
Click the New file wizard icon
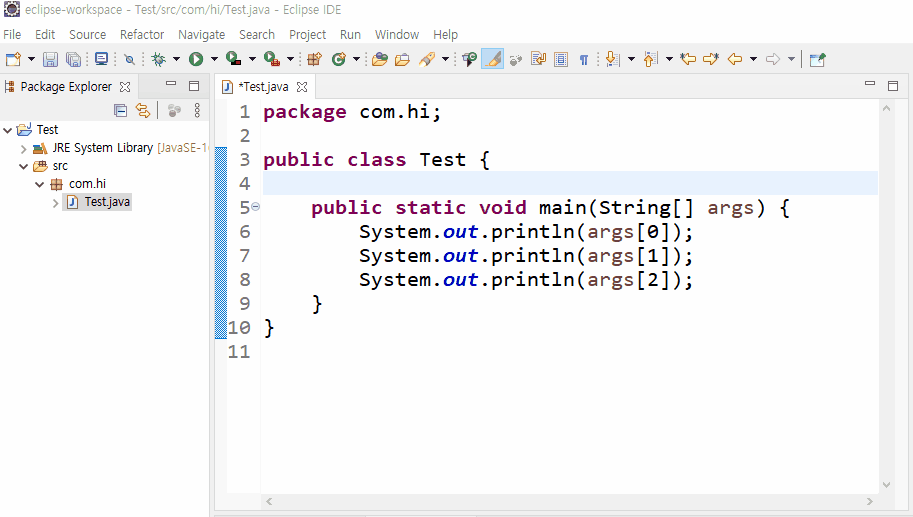pos(13,59)
